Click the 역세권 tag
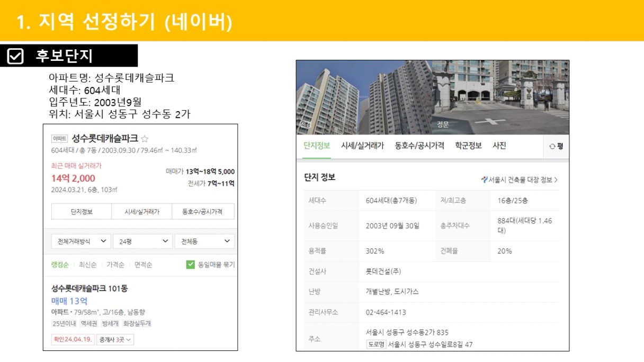The width and height of the screenshot is (644, 362). pyautogui.click(x=88, y=323)
